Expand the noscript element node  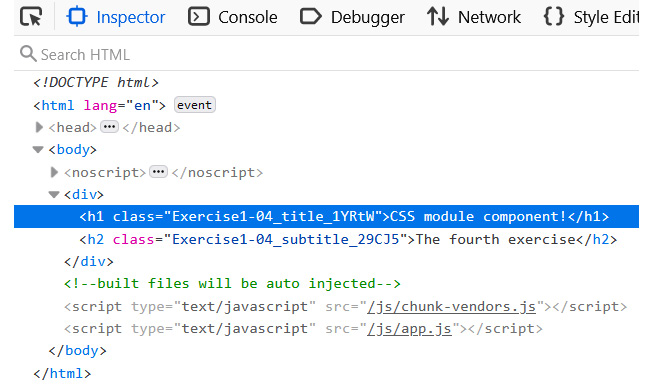point(54,172)
